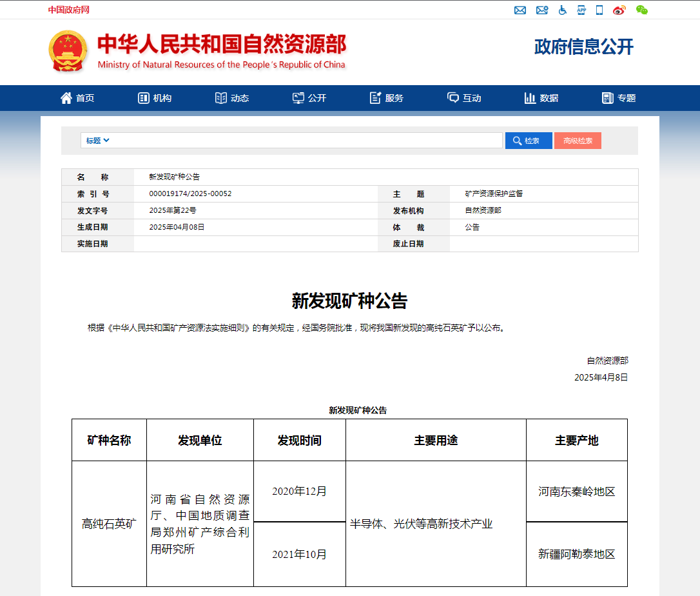The image size is (700, 596).
Task: Click the mail envelope icon in top bar
Action: point(520,10)
